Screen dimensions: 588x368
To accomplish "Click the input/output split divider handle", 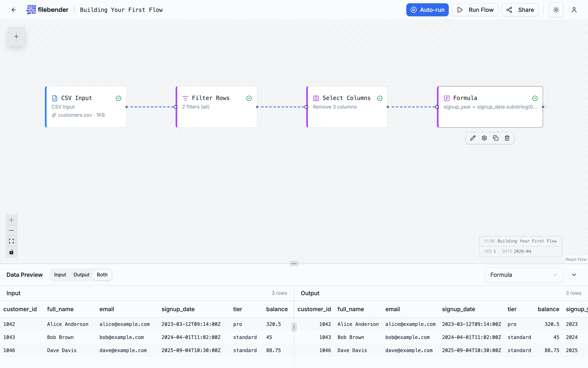I will (294, 327).
